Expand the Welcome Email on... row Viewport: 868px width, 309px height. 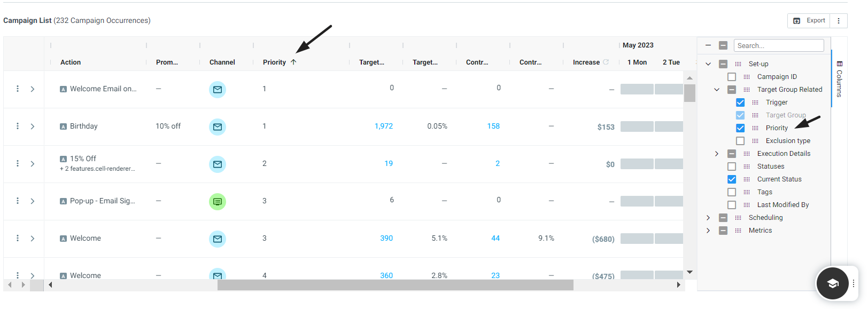point(33,89)
